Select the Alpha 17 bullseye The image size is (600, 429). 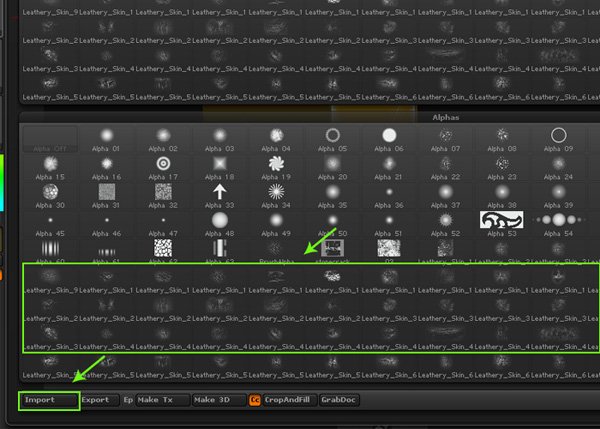coord(163,168)
